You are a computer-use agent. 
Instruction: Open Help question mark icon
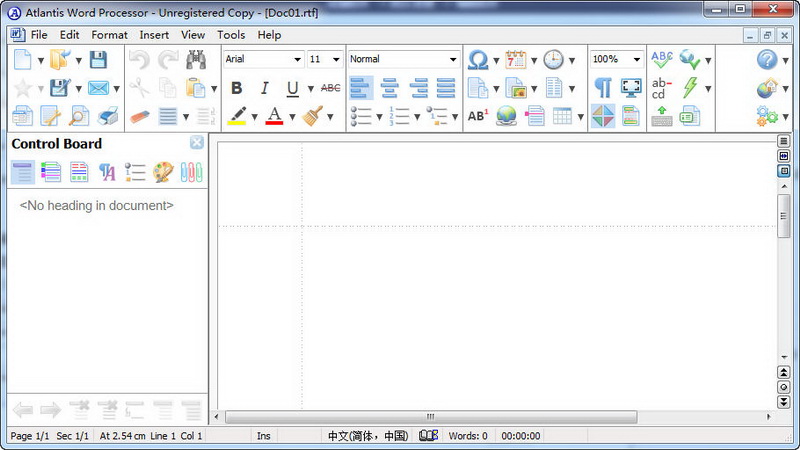coord(767,60)
